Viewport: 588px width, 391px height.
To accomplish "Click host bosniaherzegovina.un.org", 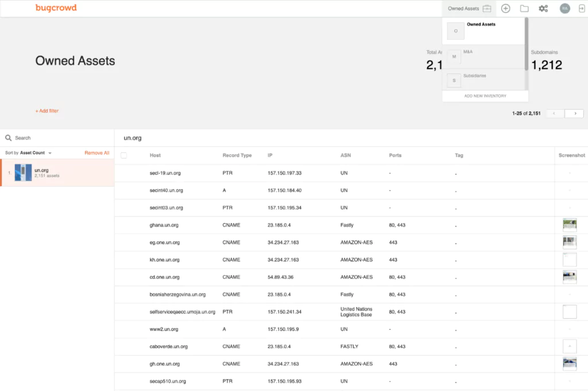I will (x=177, y=295).
